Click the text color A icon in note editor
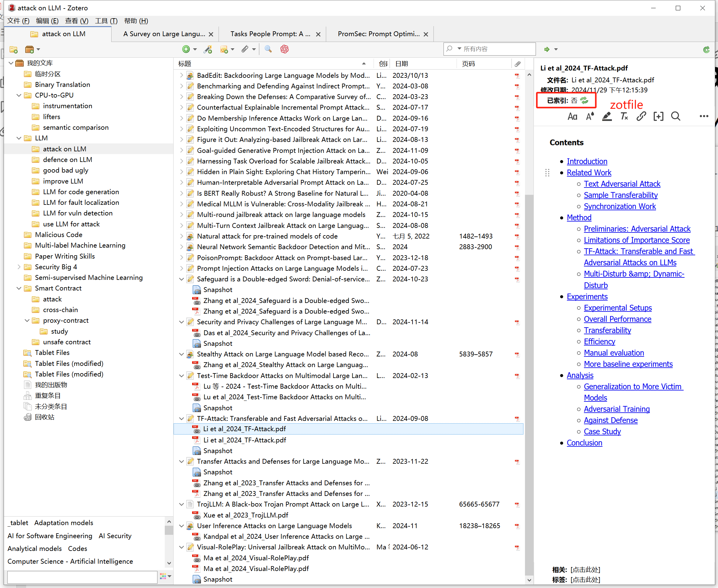The height and width of the screenshot is (588, 718). (x=590, y=116)
